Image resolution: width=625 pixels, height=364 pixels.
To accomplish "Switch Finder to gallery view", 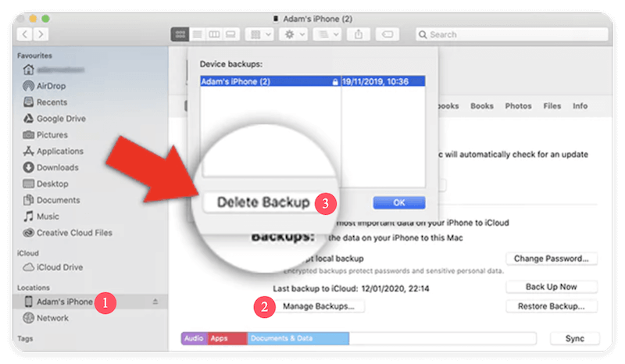I will click(x=230, y=34).
